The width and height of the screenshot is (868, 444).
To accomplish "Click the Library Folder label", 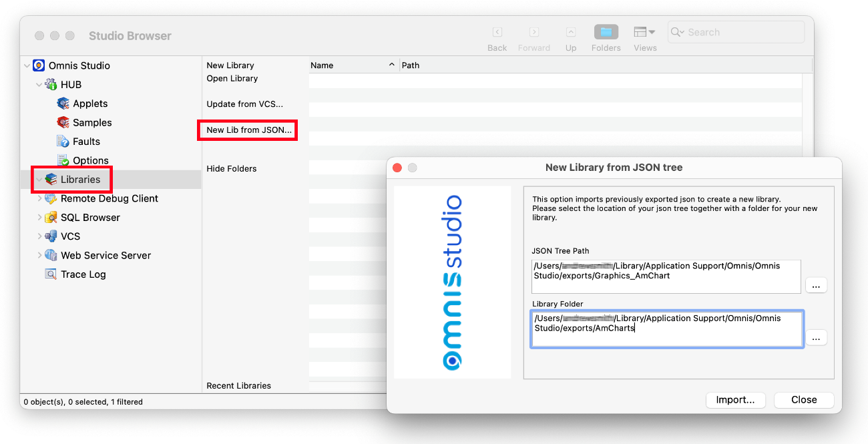I will (x=558, y=304).
